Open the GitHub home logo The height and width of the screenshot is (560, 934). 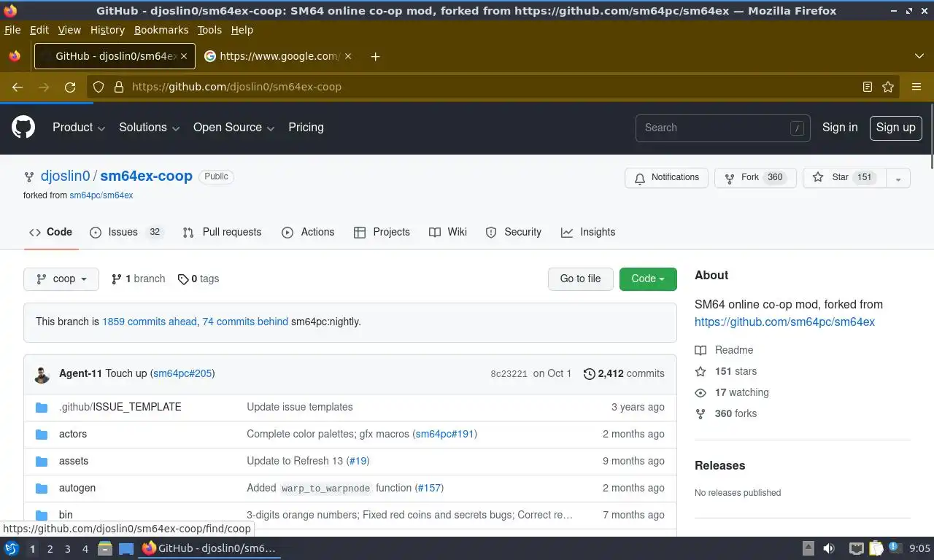click(x=23, y=128)
